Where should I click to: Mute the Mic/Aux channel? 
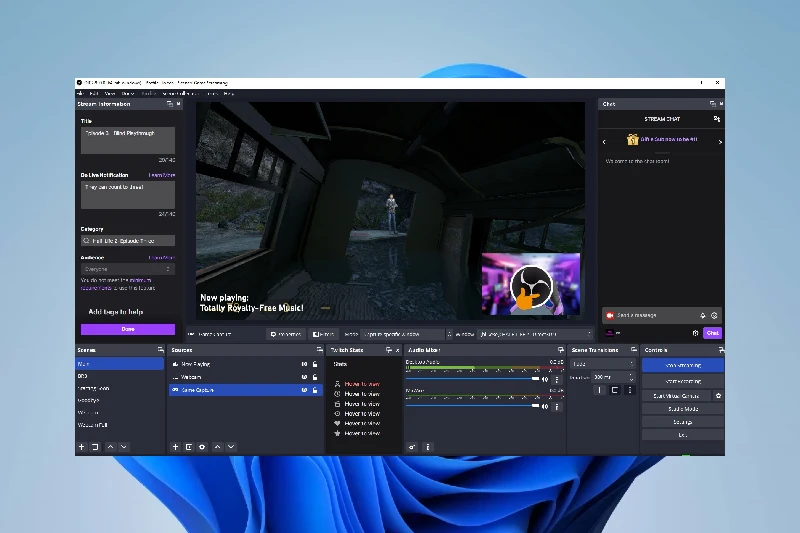545,407
